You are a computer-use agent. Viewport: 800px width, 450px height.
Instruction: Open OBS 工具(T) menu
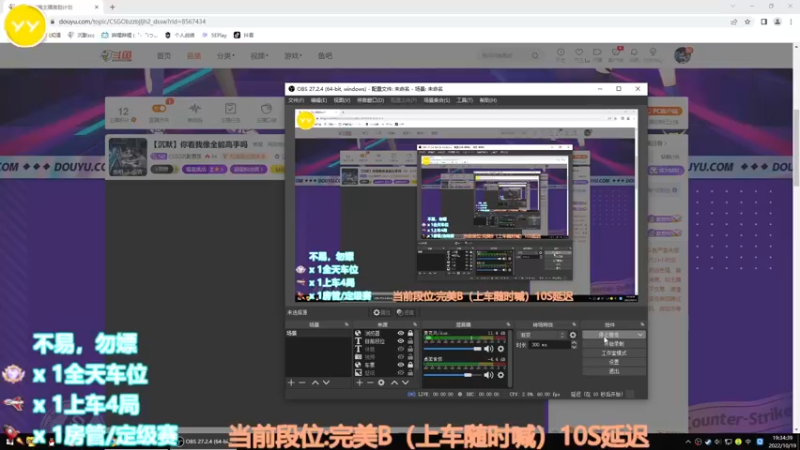tap(464, 101)
